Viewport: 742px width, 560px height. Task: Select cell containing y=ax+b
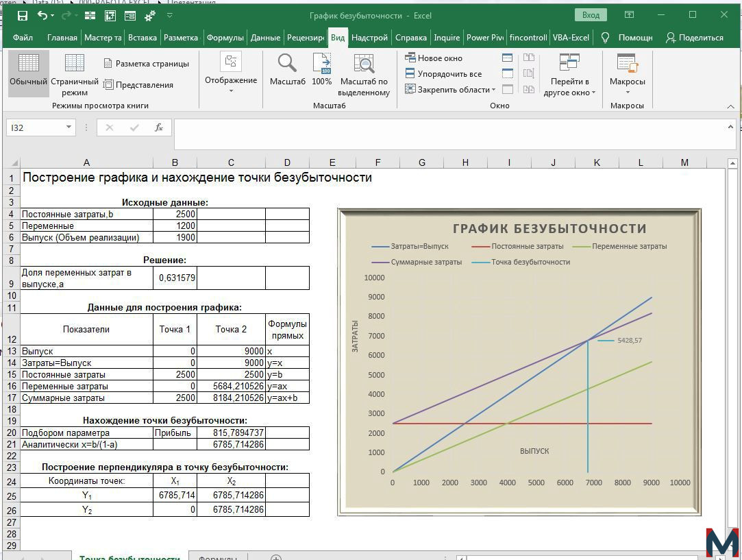[x=287, y=398]
